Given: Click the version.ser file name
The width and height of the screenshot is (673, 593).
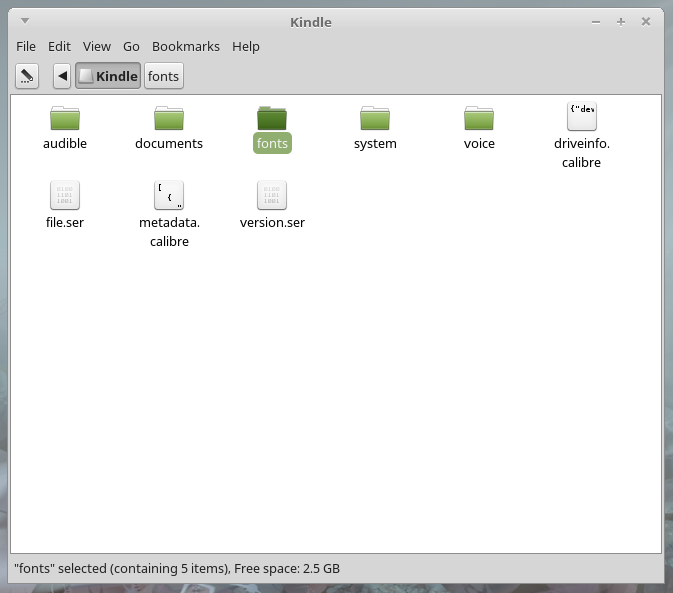Looking at the screenshot, I should [x=272, y=222].
